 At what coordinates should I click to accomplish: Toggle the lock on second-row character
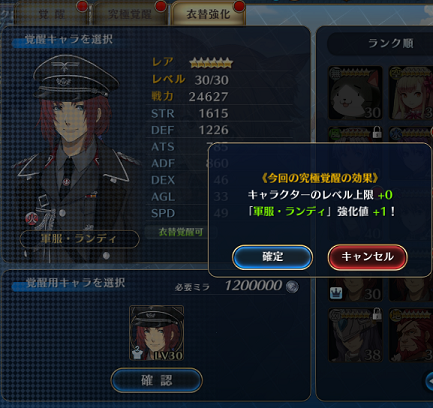377,132
